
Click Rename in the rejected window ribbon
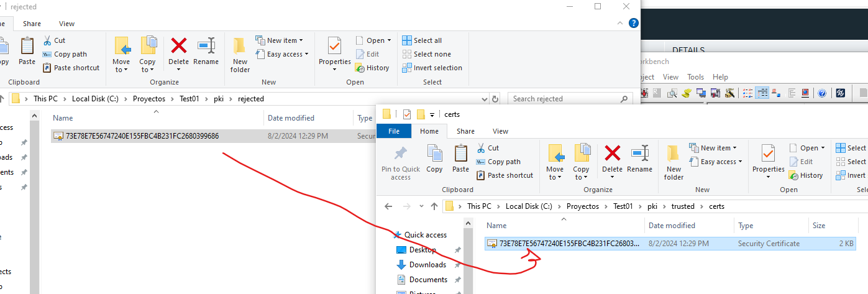click(x=206, y=51)
